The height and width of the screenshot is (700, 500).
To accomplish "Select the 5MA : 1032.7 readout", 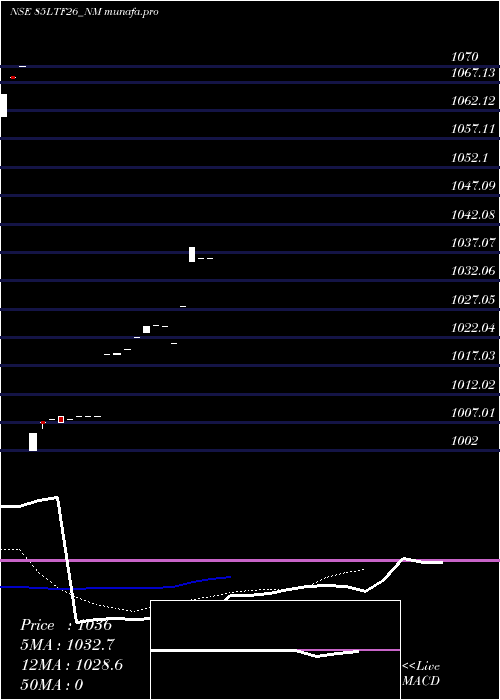I will click(68, 645).
